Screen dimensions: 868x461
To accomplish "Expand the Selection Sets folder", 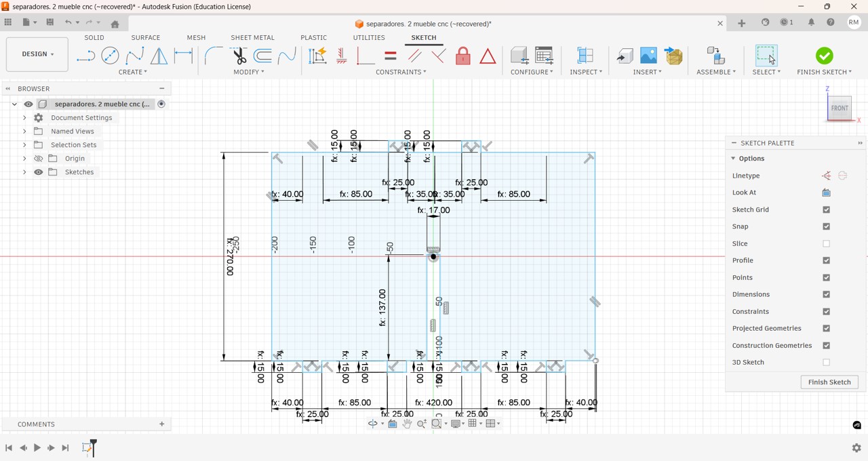I will [24, 145].
